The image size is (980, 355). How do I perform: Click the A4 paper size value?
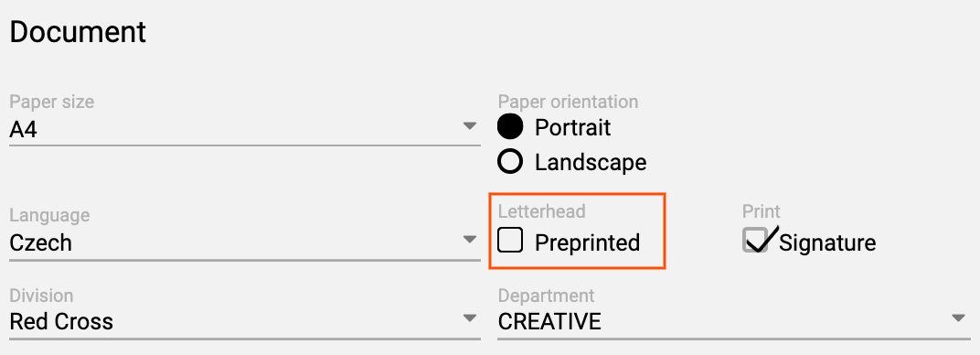click(x=23, y=130)
